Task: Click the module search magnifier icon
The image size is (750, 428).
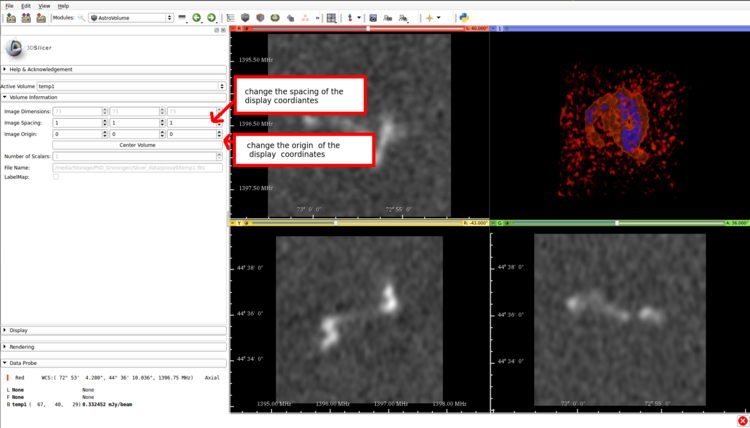Action: tap(80, 18)
